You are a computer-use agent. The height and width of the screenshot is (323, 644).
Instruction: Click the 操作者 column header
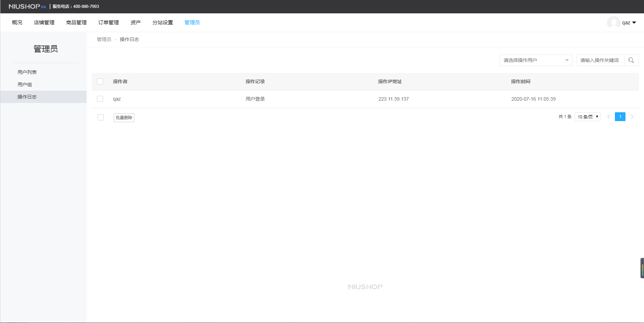coord(120,81)
